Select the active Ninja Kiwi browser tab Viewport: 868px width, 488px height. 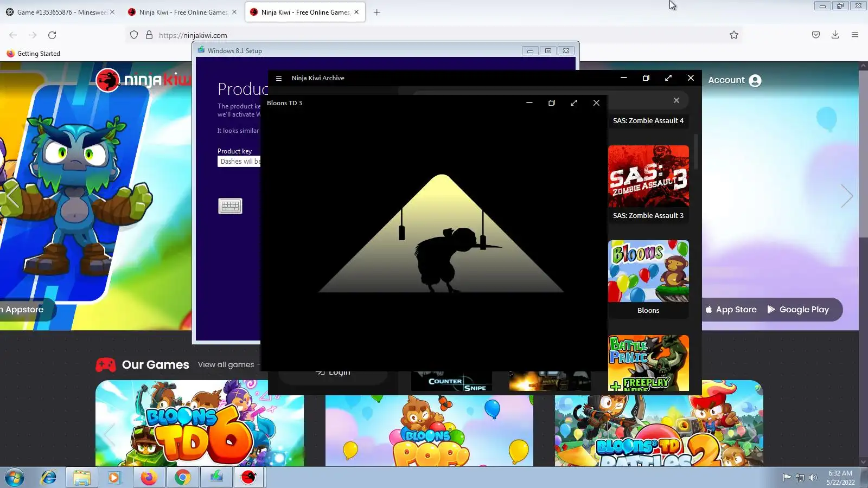[x=304, y=12]
